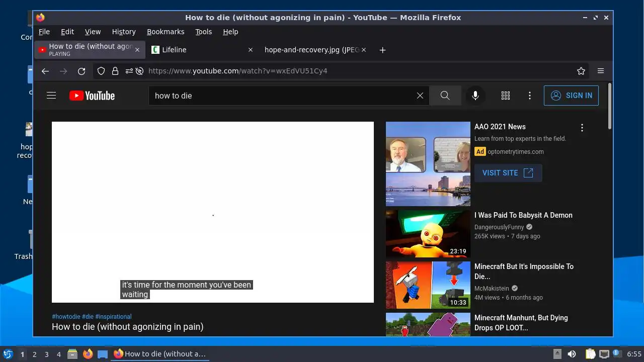Open the Edit menu
The image size is (644, 362).
[67, 32]
